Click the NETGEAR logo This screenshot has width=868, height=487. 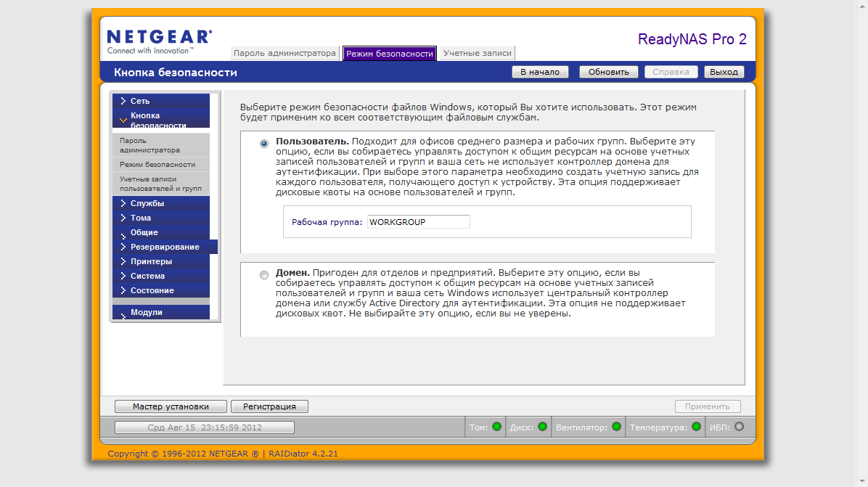click(160, 42)
